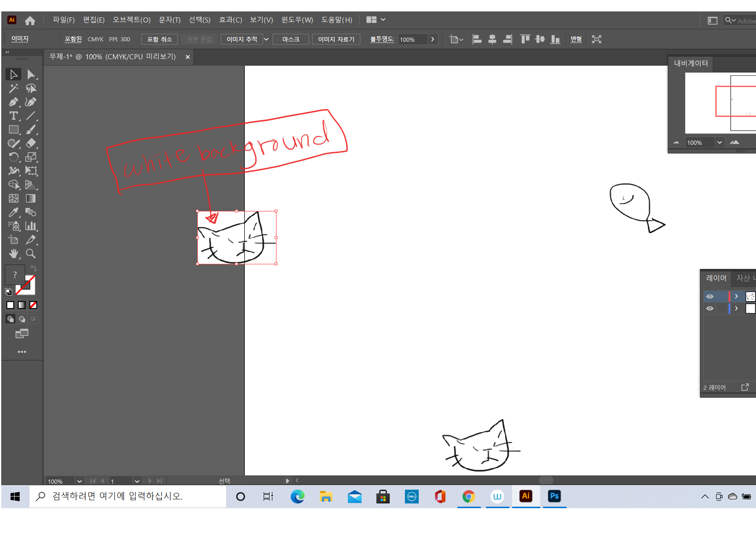
Task: Swap fill and stroke colors
Action: point(34,268)
